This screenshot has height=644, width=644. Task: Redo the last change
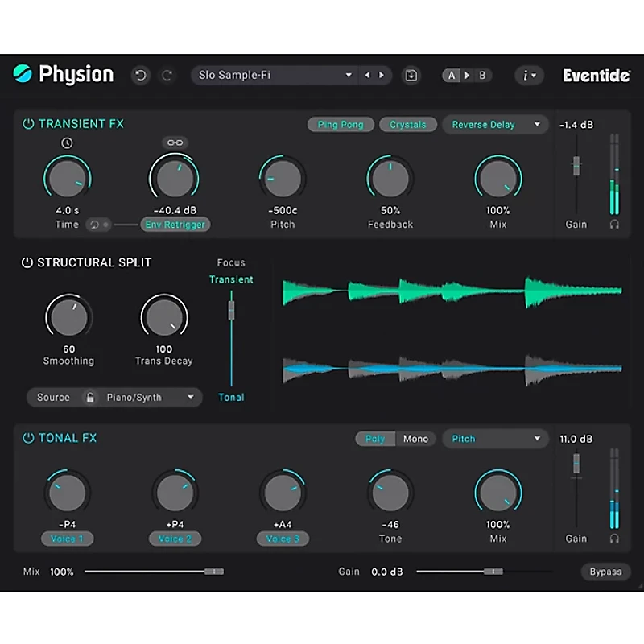point(167,76)
